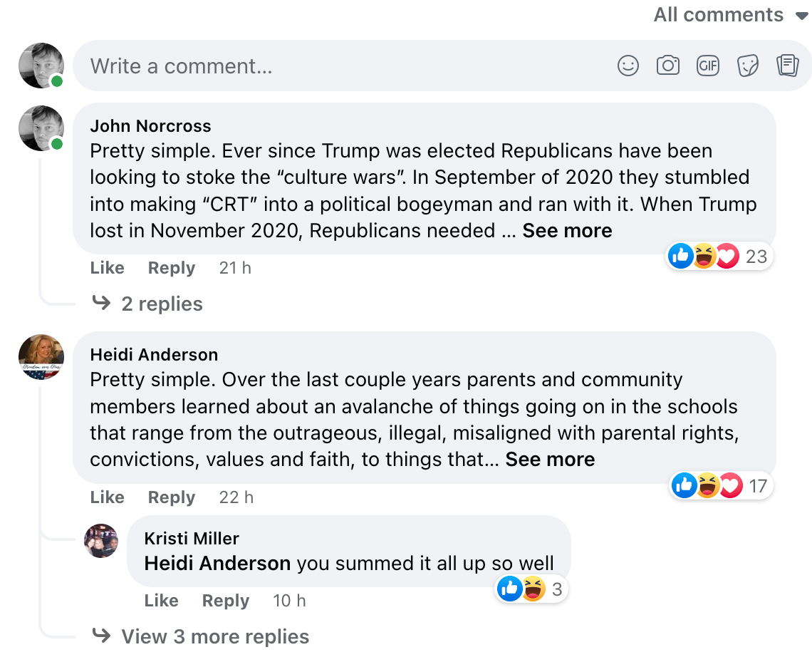Open the sticker picker
The image size is (812, 657).
pos(747,66)
